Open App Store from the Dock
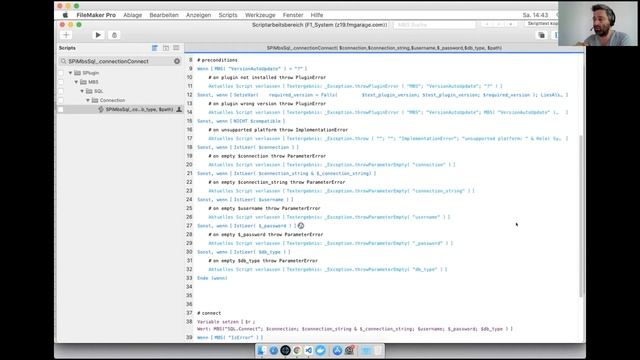Viewport: 640px width, 360px height. [x=337, y=350]
